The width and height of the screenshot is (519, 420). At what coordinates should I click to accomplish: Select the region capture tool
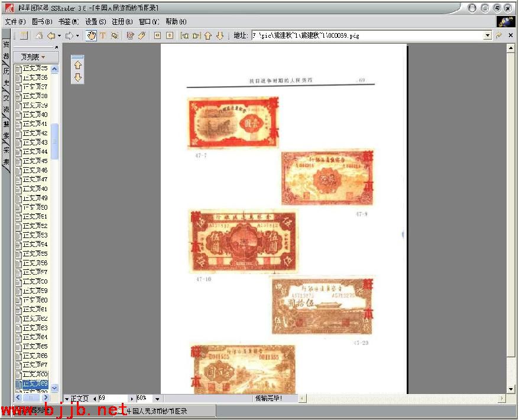(x=115, y=35)
